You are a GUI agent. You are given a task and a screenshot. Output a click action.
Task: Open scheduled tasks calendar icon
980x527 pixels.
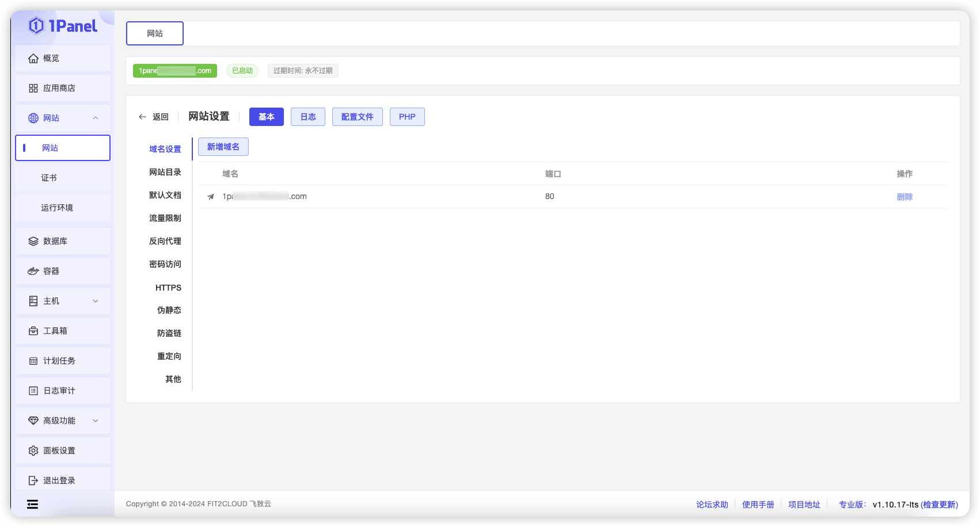point(33,361)
